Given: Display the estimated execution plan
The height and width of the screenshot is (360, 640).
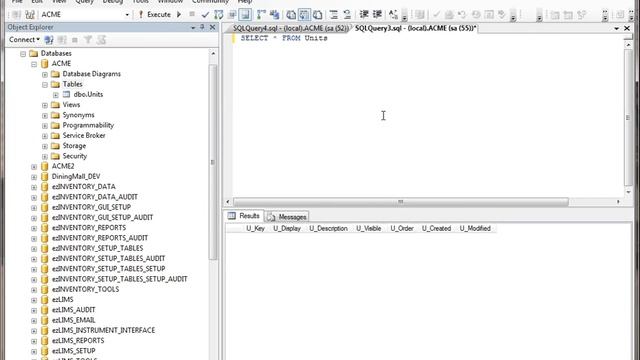Looking at the screenshot, I should [x=219, y=15].
